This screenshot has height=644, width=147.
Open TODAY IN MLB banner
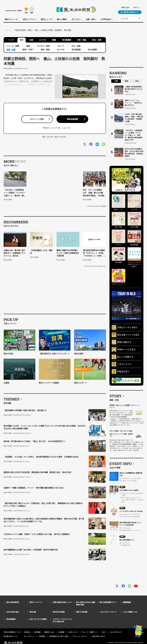[127, 305]
